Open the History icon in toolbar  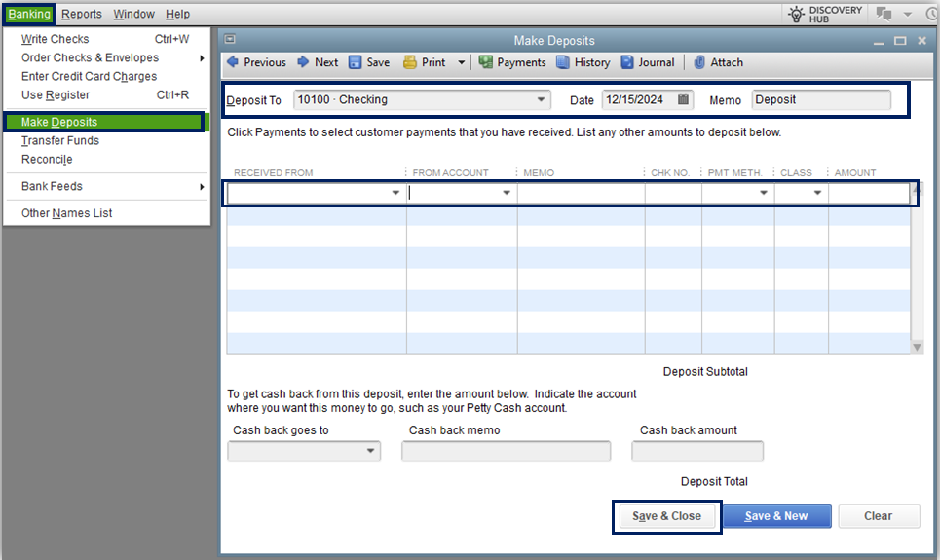[x=563, y=62]
